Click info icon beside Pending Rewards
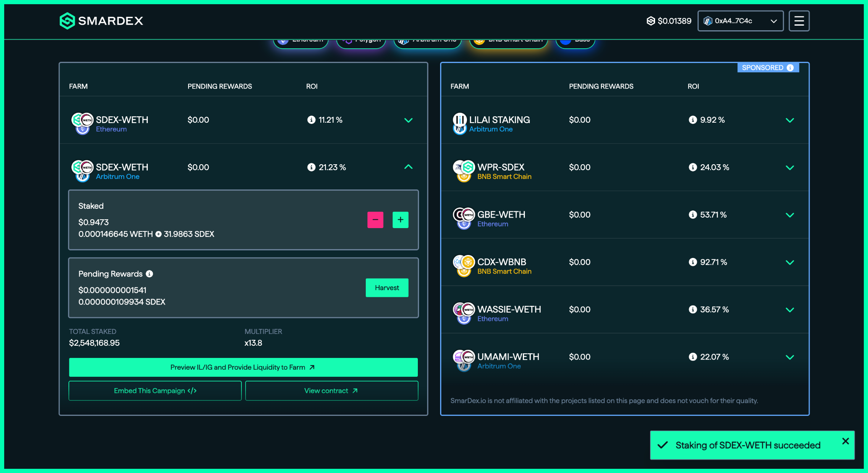 tap(149, 274)
